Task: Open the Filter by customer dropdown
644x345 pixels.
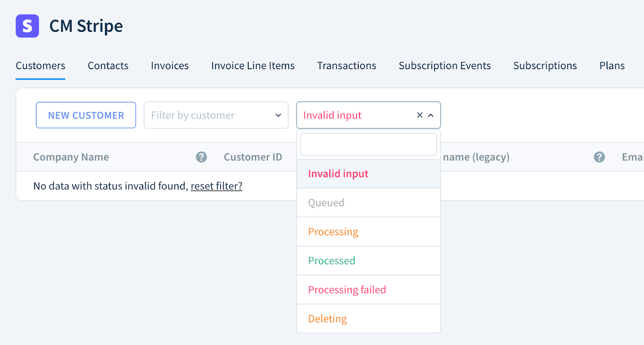Action: coord(216,115)
